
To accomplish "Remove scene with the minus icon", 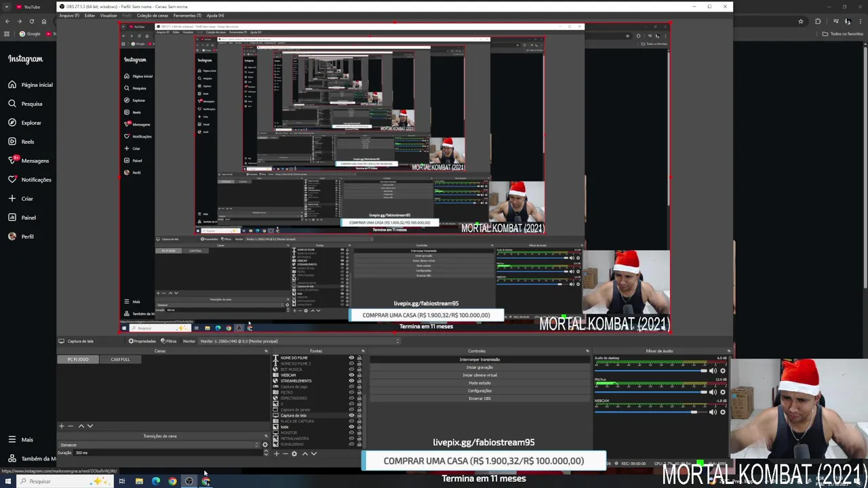I will [71, 426].
